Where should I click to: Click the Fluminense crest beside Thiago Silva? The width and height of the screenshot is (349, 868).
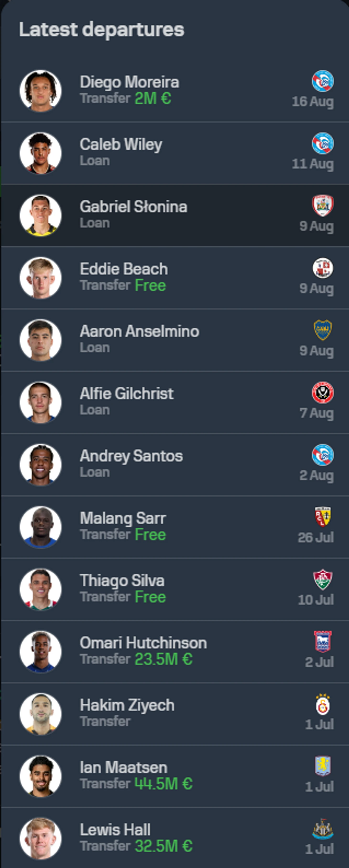pos(322,579)
